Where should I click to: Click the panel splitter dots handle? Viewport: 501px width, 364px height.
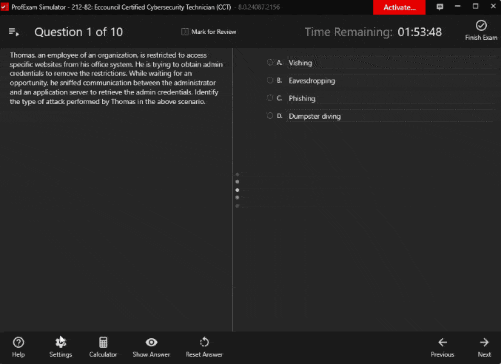click(x=237, y=190)
